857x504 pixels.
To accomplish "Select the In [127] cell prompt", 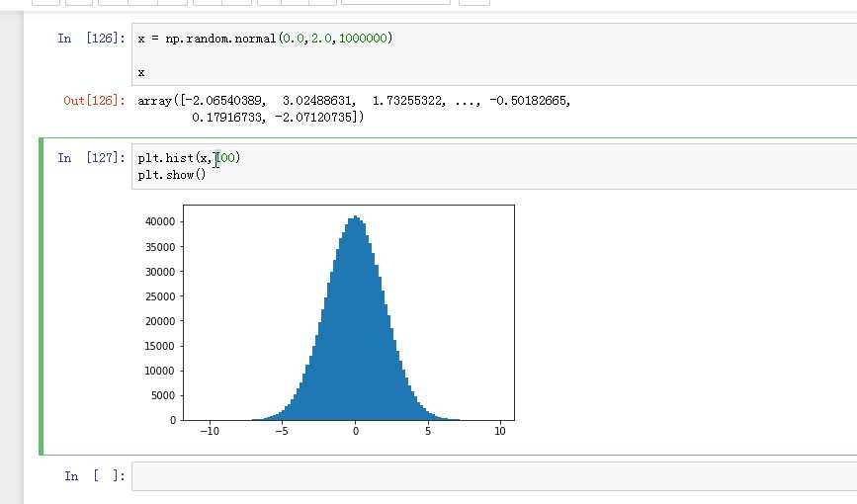I will 91,158.
